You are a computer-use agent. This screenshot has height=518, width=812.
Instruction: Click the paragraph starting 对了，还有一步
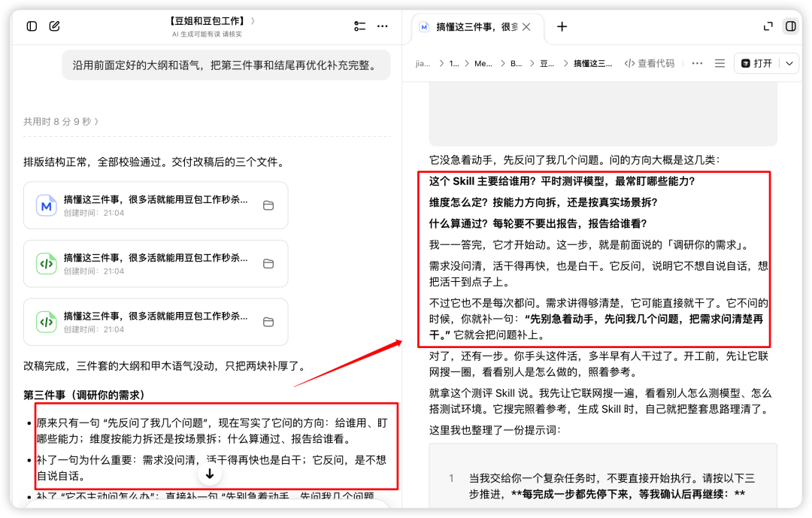pos(599,364)
